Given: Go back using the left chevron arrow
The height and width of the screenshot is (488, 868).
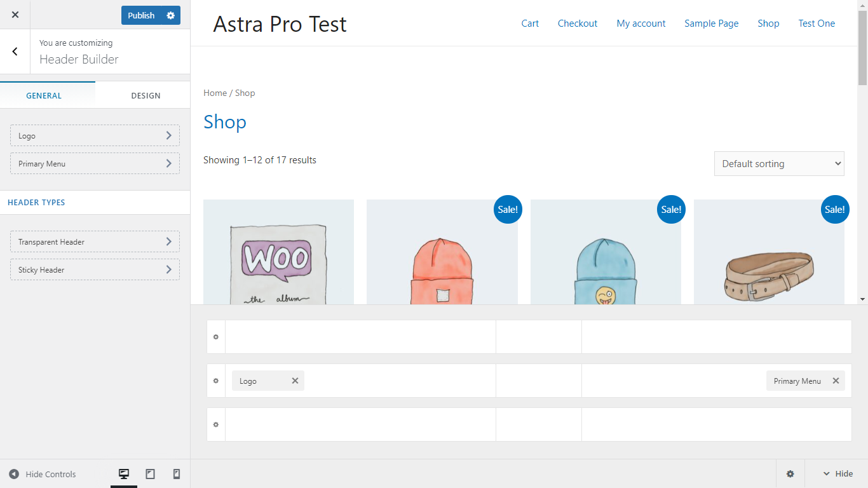Looking at the screenshot, I should [x=15, y=51].
